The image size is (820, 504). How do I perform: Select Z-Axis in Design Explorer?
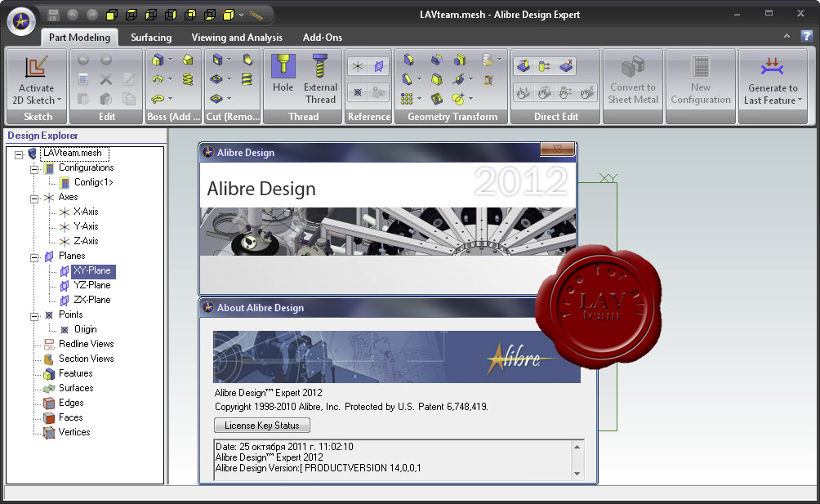86,241
